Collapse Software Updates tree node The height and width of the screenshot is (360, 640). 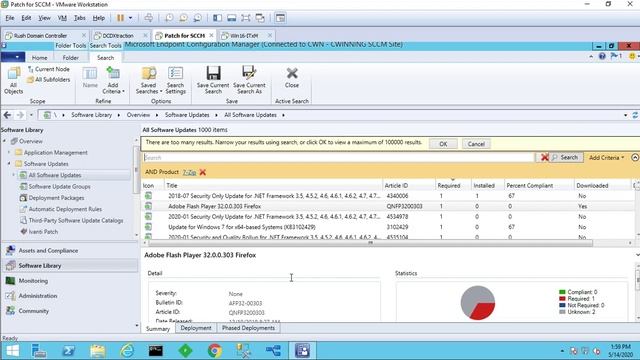[9, 164]
